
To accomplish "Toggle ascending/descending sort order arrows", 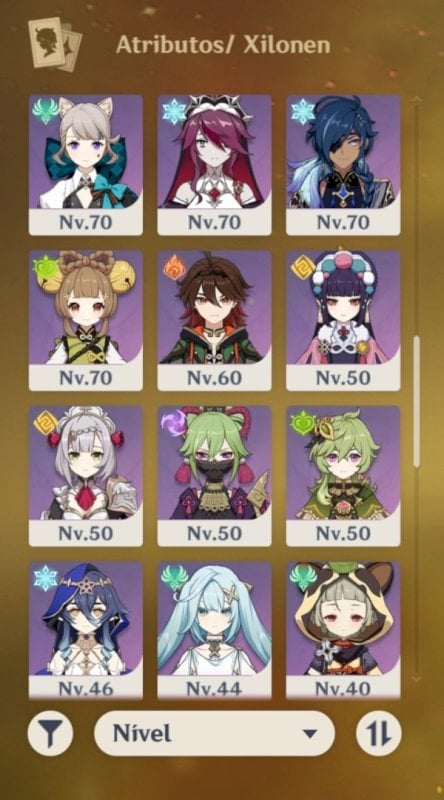I will point(379,733).
